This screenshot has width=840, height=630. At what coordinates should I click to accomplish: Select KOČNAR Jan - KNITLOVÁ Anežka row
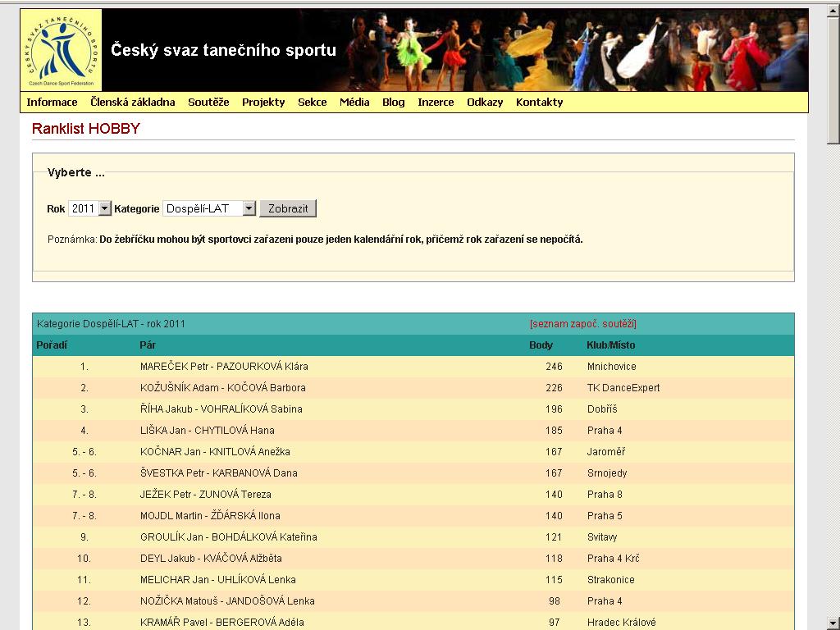point(413,452)
